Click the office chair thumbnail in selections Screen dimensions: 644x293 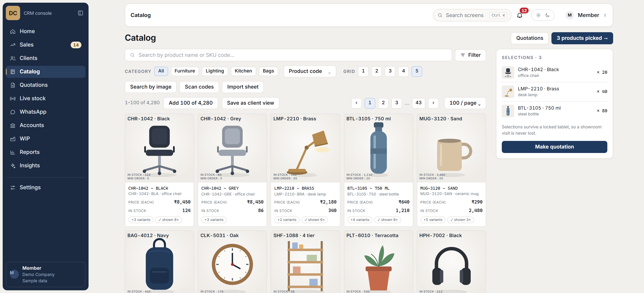click(508, 72)
